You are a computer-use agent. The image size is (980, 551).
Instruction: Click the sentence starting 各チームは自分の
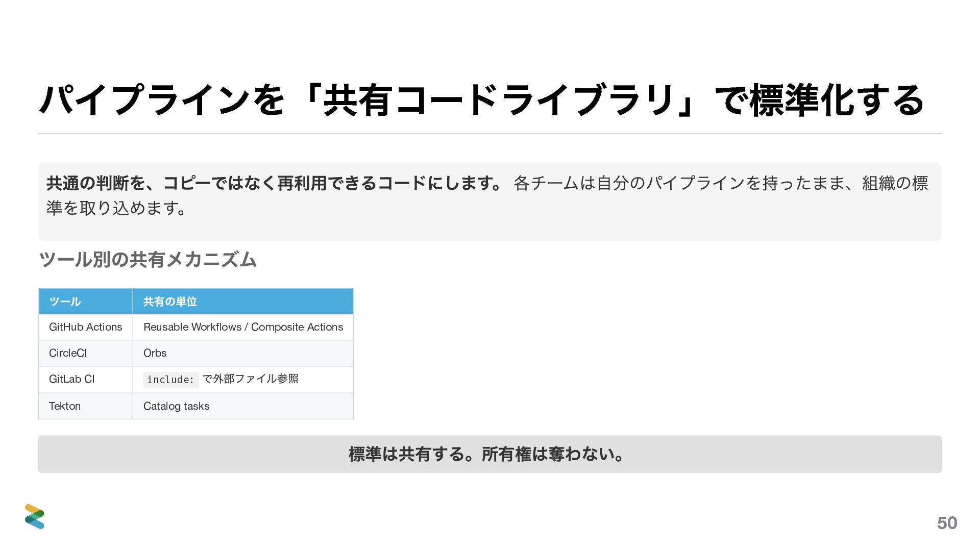721,183
